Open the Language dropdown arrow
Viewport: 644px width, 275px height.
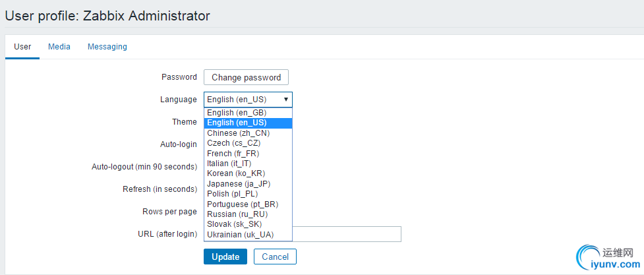pyautogui.click(x=285, y=100)
